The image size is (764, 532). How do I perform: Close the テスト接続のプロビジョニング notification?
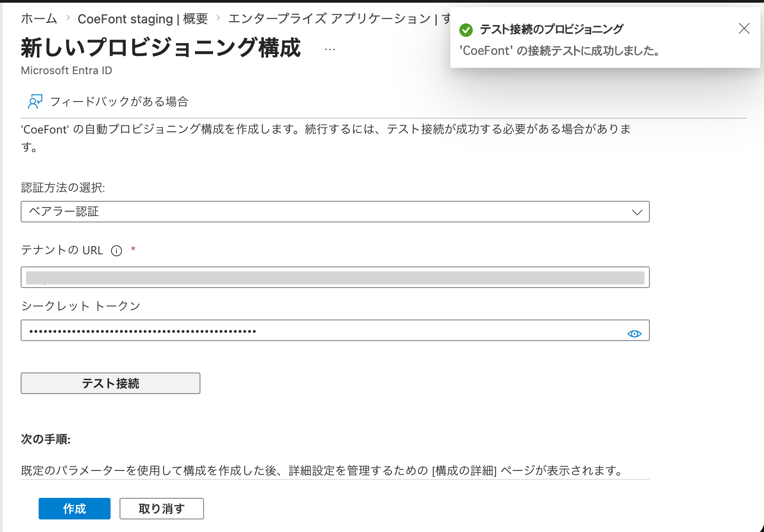[744, 29]
